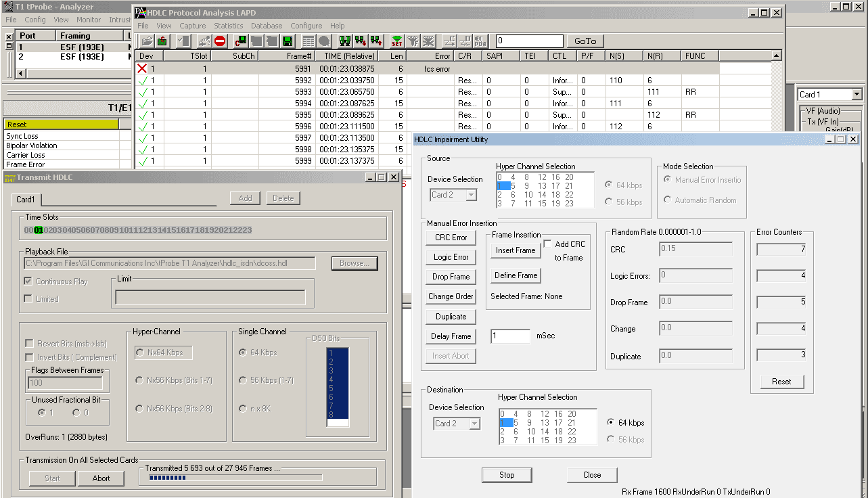Reset the Error Counters
This screenshot has width=868, height=498.
coord(781,382)
